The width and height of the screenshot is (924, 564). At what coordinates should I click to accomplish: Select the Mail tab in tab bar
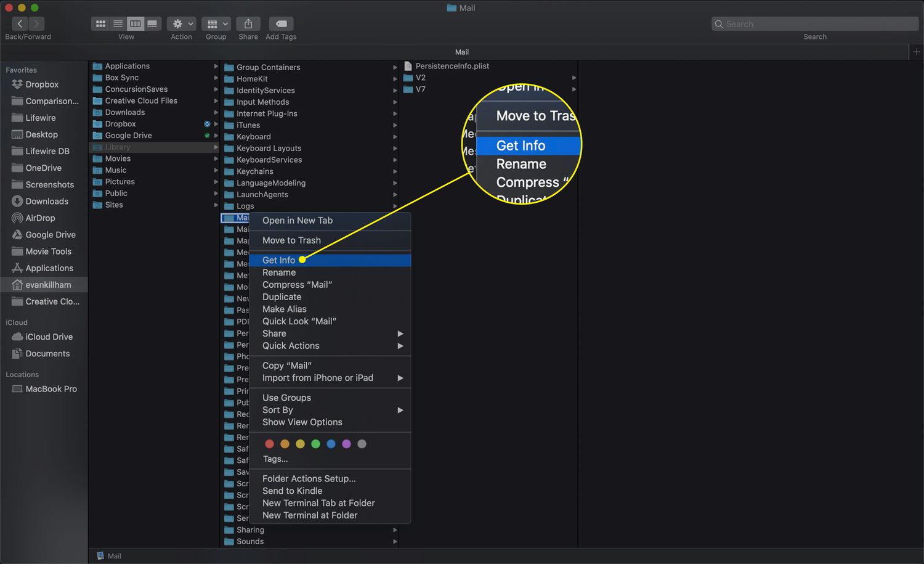[x=461, y=52]
